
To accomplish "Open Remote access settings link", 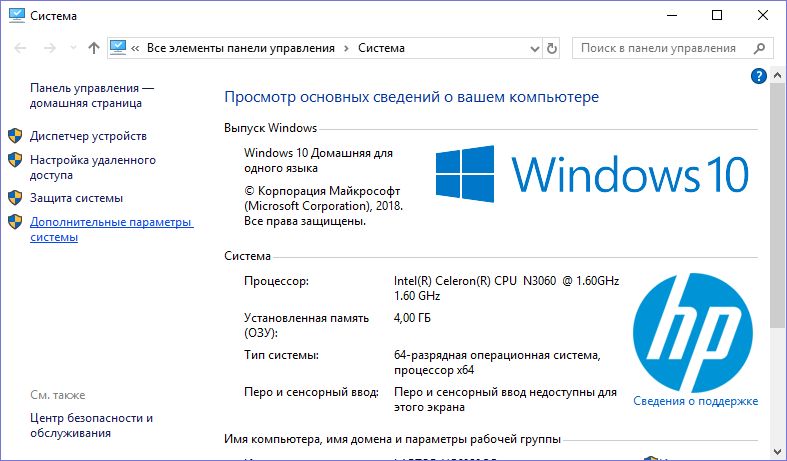I will pos(93,167).
